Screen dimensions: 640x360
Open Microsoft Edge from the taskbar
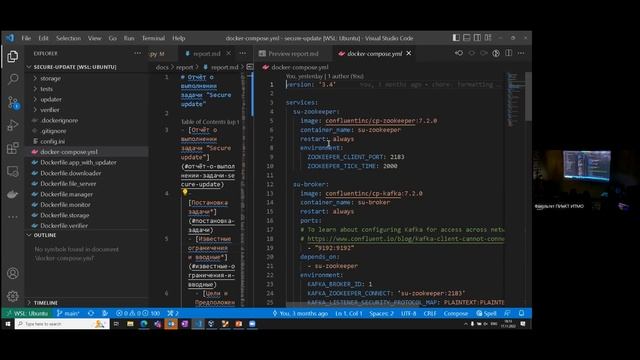click(144, 324)
